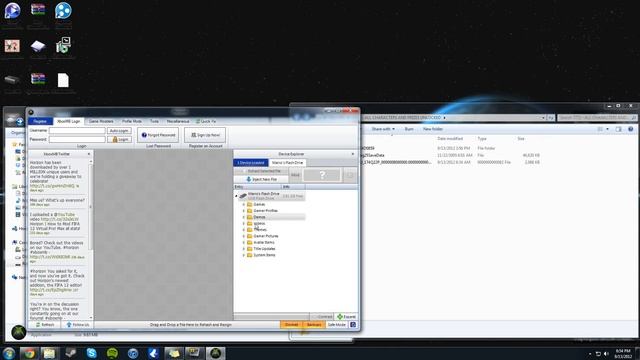The height and width of the screenshot is (360, 640).
Task: Open the Game Modders tab
Action: tap(101, 121)
